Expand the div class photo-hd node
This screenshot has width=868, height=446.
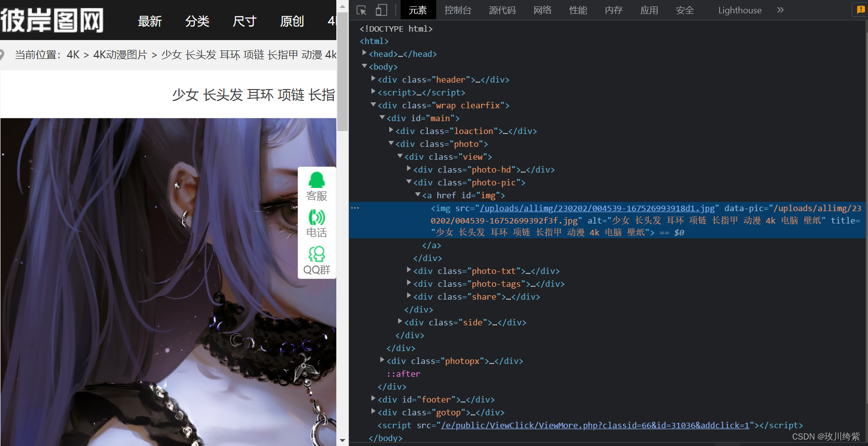click(409, 169)
